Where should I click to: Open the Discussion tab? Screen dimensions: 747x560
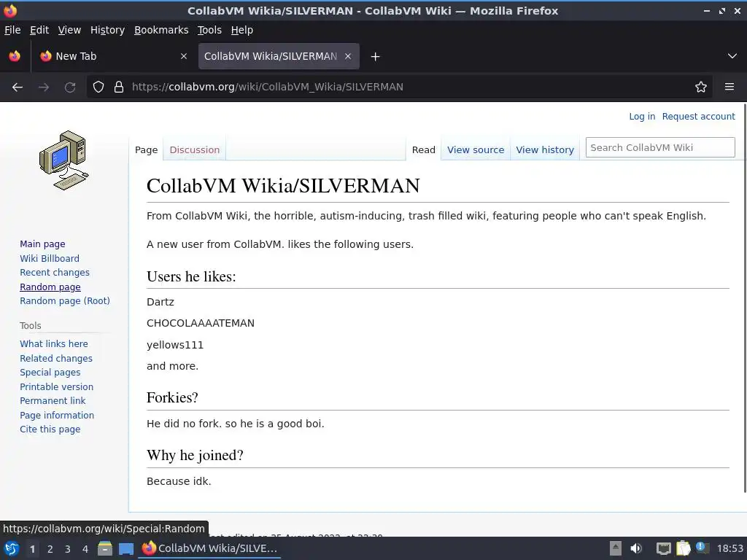[194, 150]
